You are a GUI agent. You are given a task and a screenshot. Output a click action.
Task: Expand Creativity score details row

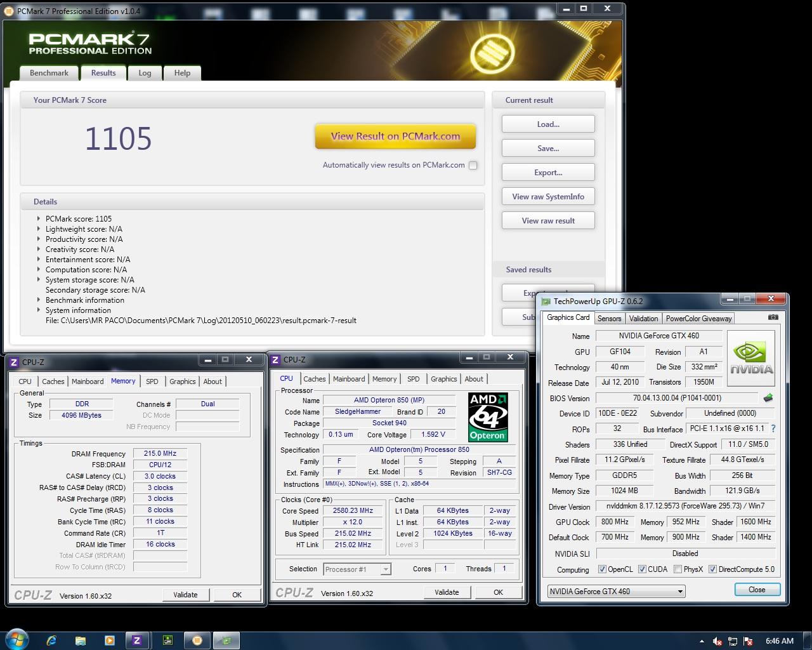(x=39, y=249)
